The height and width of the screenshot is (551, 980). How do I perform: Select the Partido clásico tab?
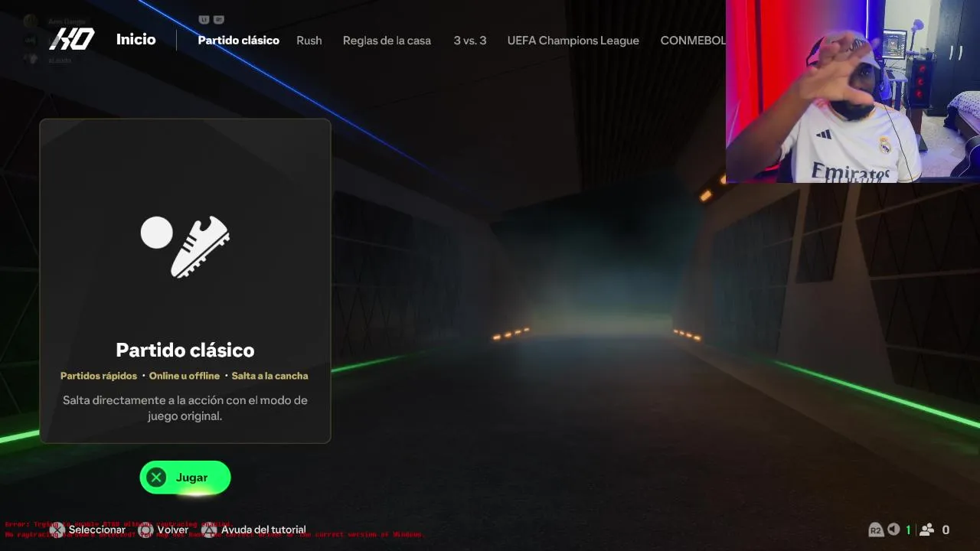(238, 40)
